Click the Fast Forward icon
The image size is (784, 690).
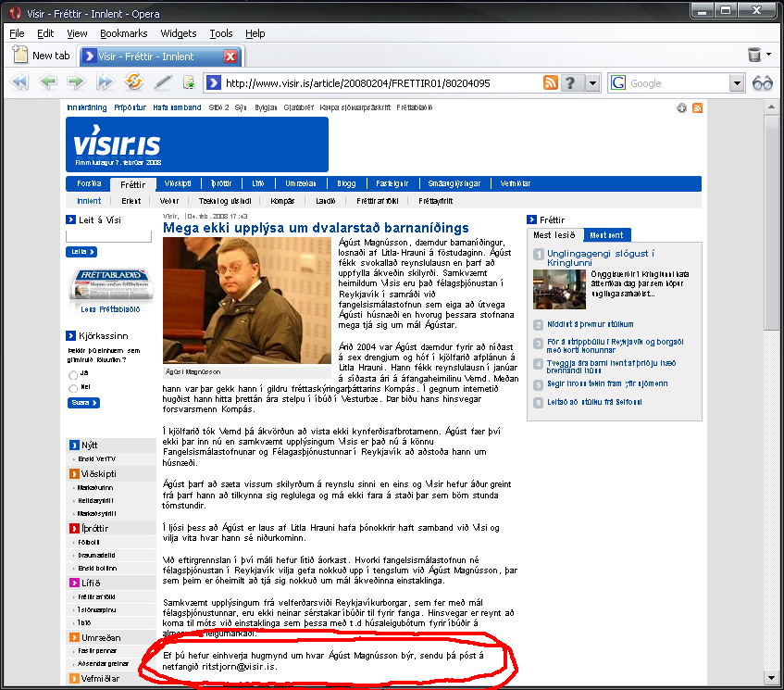tap(105, 82)
